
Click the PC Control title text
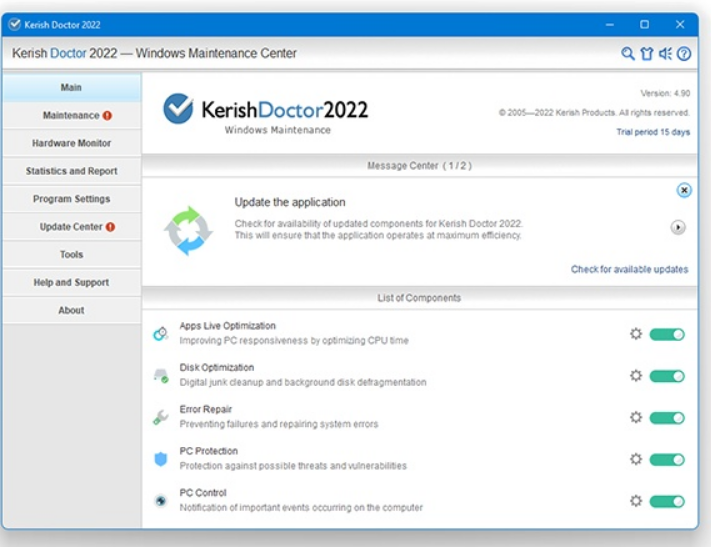point(203,493)
